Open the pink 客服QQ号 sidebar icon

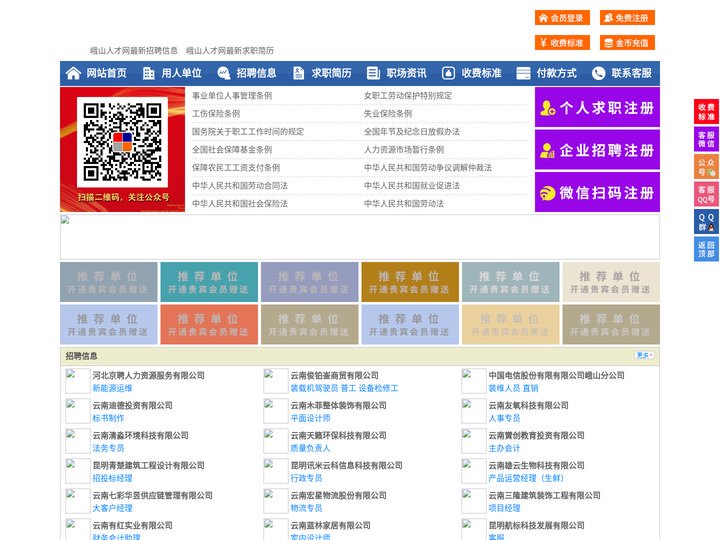(x=706, y=194)
